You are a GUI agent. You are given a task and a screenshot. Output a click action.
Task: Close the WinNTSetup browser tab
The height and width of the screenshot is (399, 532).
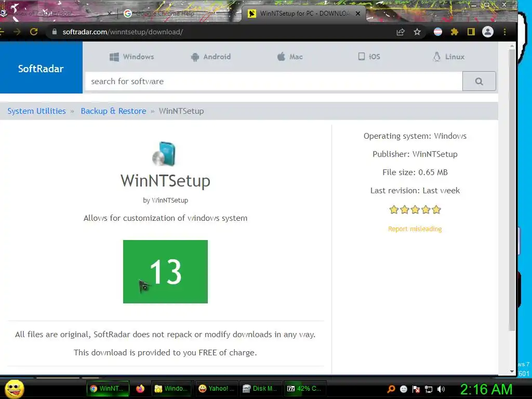[357, 14]
